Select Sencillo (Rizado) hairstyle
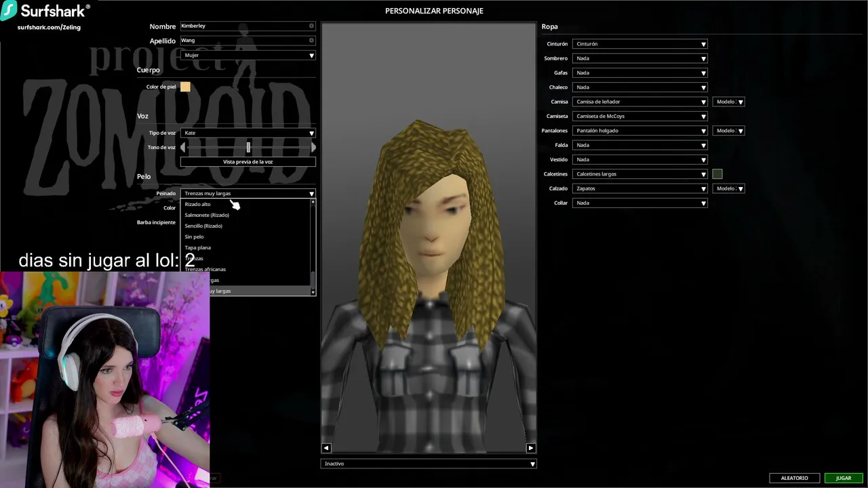 [x=245, y=226]
